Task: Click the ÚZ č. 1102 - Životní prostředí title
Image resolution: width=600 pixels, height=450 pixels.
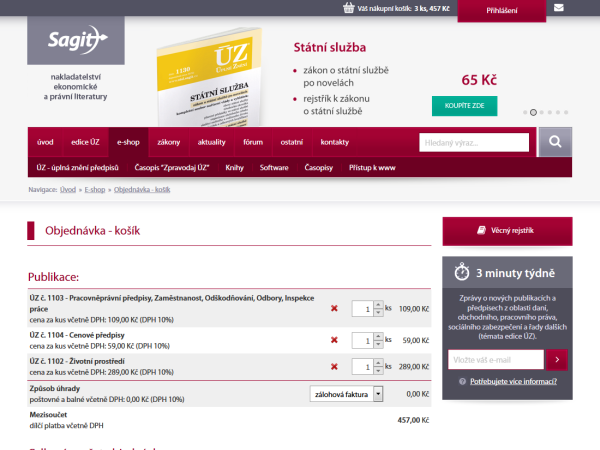Action: click(x=77, y=361)
